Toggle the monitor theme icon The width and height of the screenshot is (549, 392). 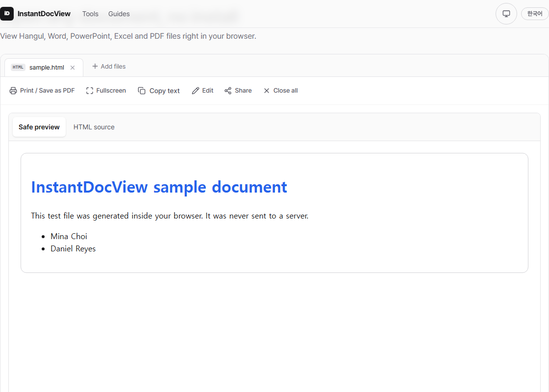(506, 14)
